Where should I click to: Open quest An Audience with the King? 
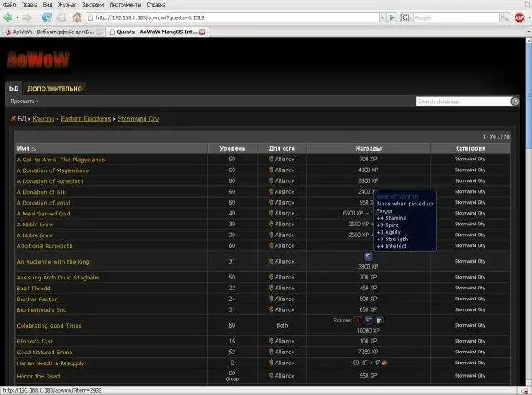coord(53,262)
